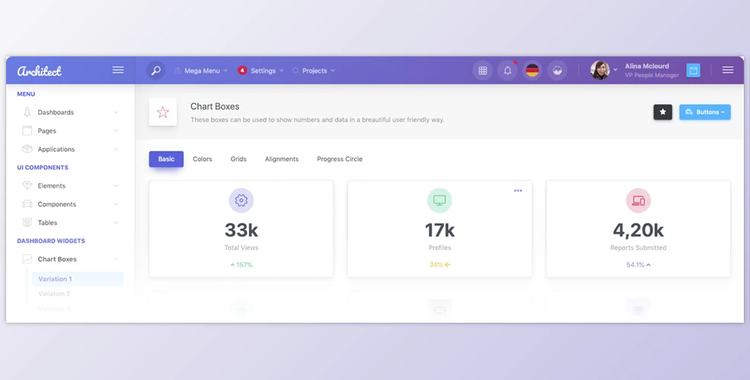Expand the Components menu chevron
Image resolution: width=750 pixels, height=380 pixels.
coord(116,204)
